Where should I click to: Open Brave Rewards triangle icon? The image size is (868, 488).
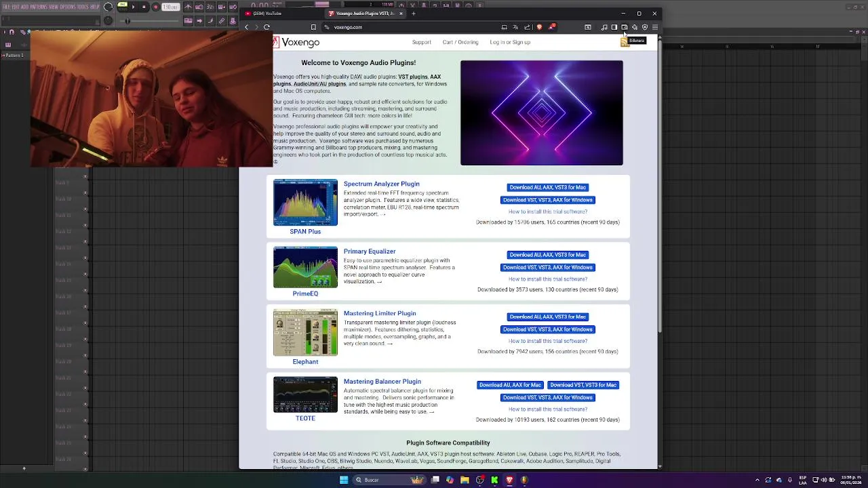pyautogui.click(x=552, y=27)
